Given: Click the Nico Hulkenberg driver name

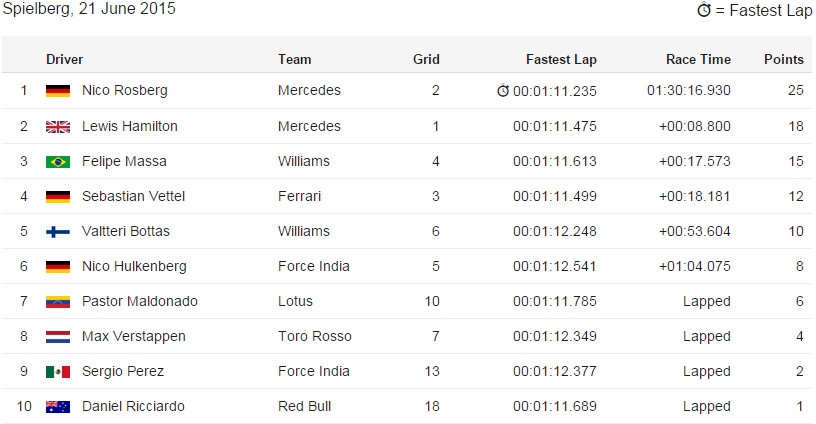Looking at the screenshot, I should [x=133, y=266].
